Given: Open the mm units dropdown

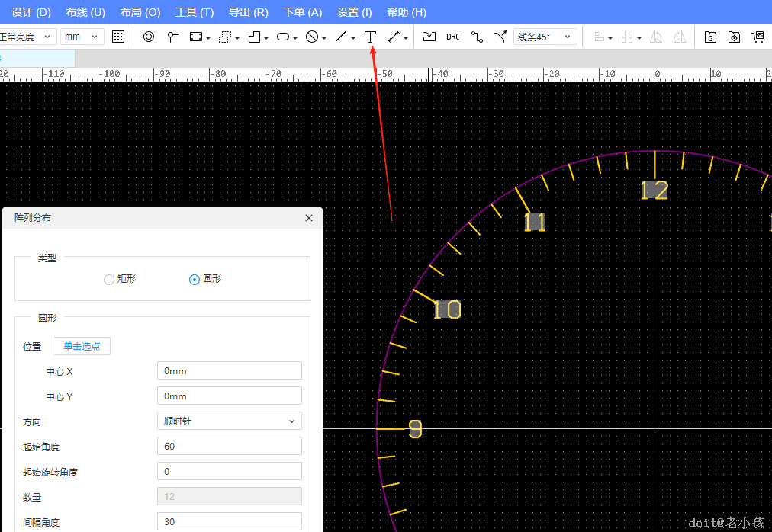Looking at the screenshot, I should tap(82, 37).
